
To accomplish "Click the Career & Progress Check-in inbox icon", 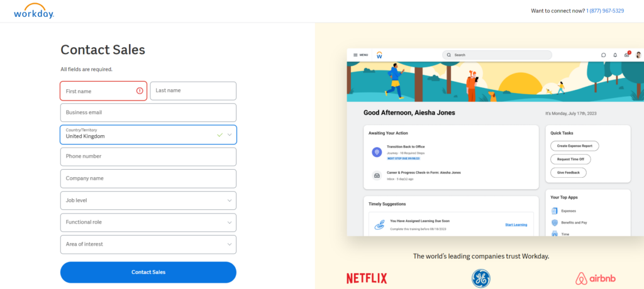I will click(x=377, y=176).
